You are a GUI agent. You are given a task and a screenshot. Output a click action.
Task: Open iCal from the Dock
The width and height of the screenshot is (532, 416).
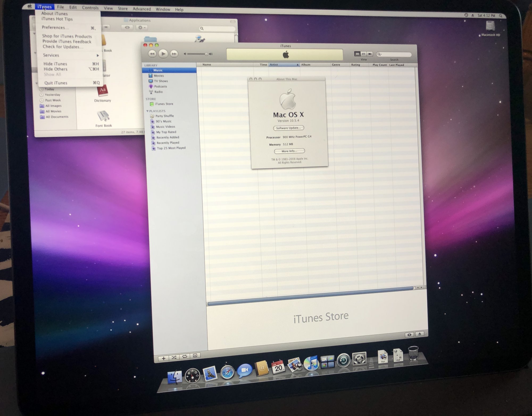(x=278, y=367)
